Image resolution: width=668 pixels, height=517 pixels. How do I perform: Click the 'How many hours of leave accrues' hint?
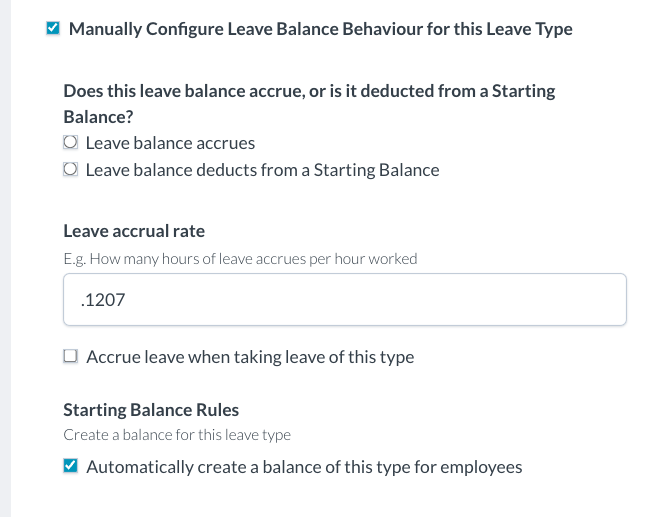[x=240, y=258]
